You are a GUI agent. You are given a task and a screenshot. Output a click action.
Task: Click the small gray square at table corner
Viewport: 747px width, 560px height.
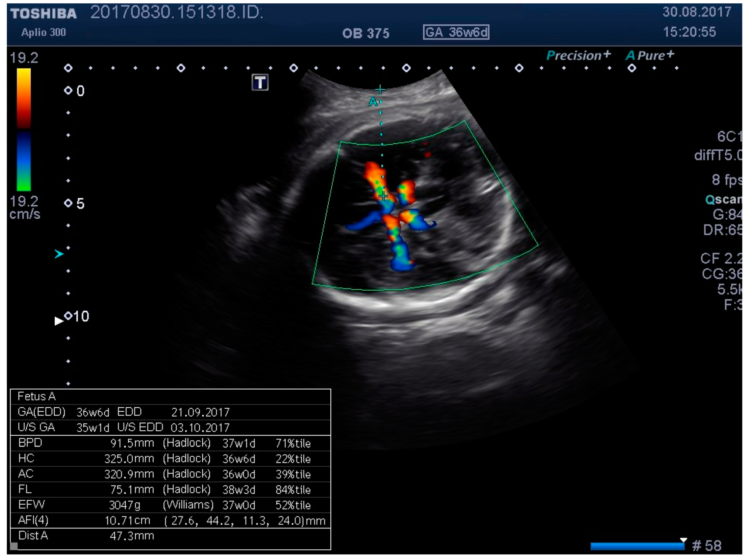(14, 546)
